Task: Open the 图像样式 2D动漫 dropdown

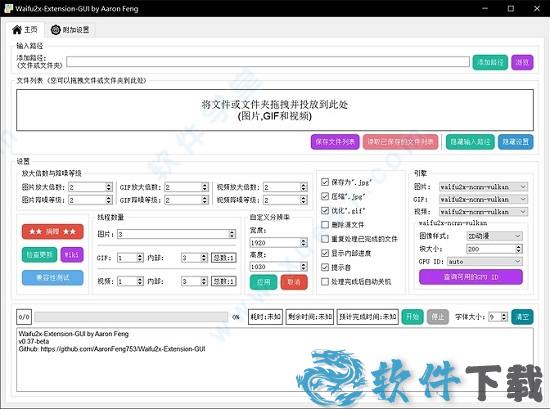Action: 494,236
